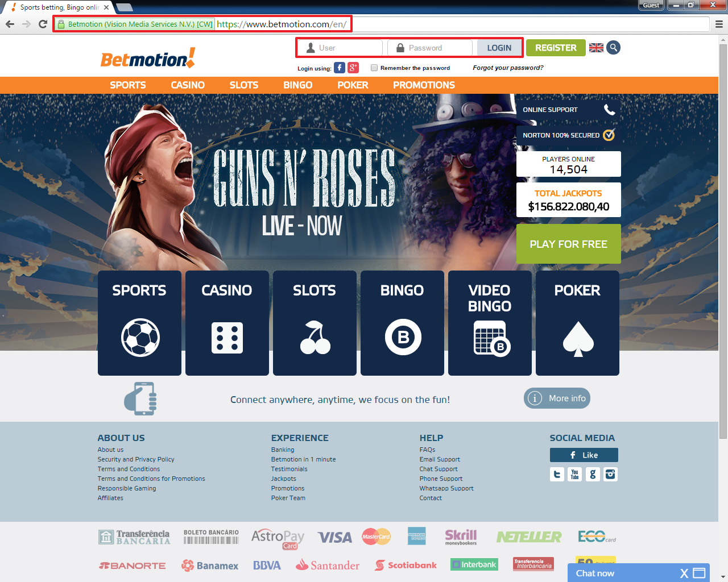Image resolution: width=728 pixels, height=582 pixels.
Task: Click the PLAY FOR FREE button
Action: 569,244
